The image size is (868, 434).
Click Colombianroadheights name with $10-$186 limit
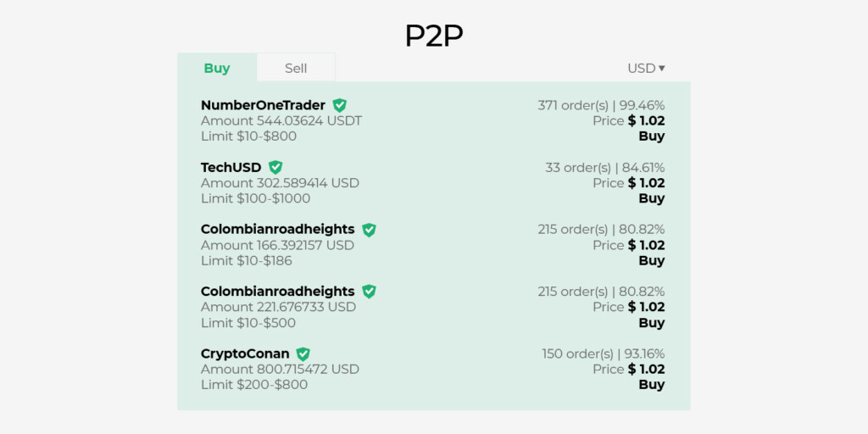tap(277, 230)
